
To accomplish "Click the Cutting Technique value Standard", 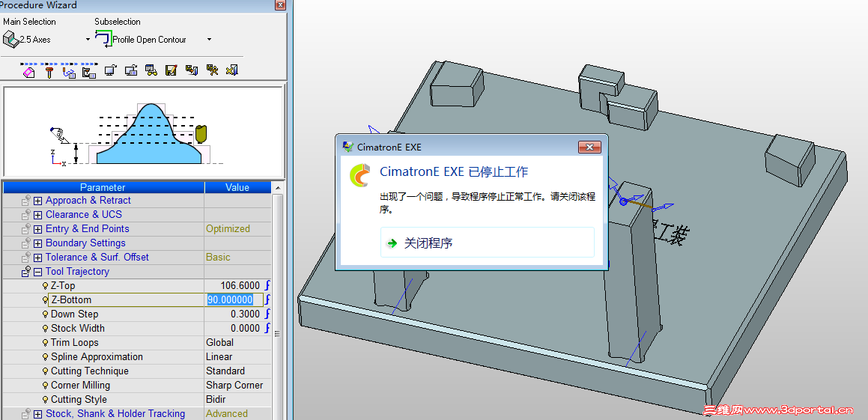I will click(225, 371).
